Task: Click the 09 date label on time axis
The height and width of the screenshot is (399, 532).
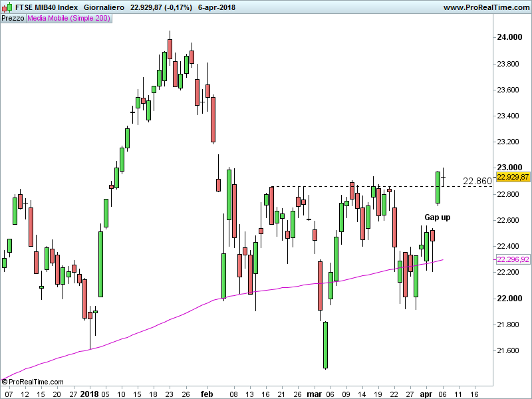Action: pyautogui.click(x=346, y=394)
